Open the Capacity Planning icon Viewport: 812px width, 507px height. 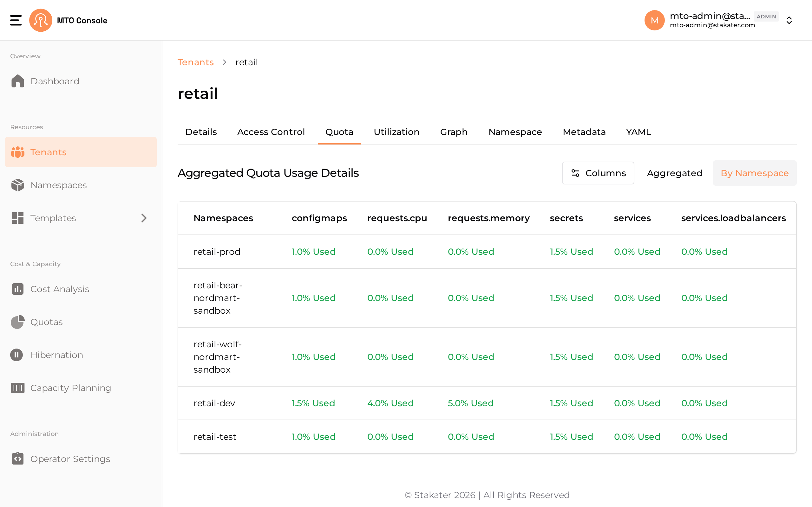coord(17,388)
